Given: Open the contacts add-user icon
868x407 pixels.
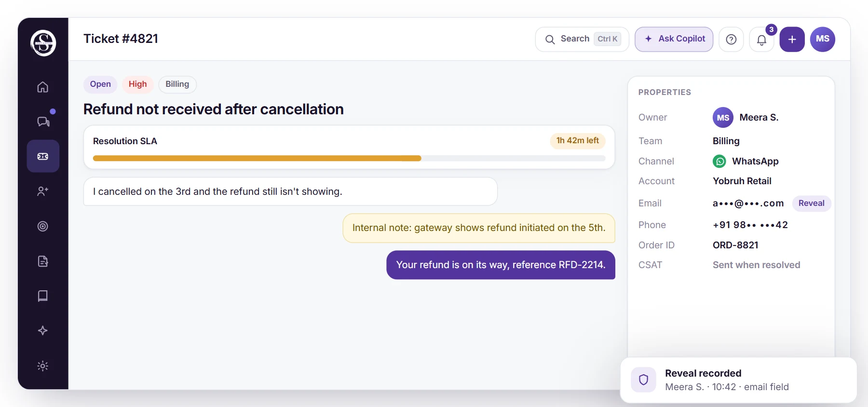Looking at the screenshot, I should tap(43, 191).
